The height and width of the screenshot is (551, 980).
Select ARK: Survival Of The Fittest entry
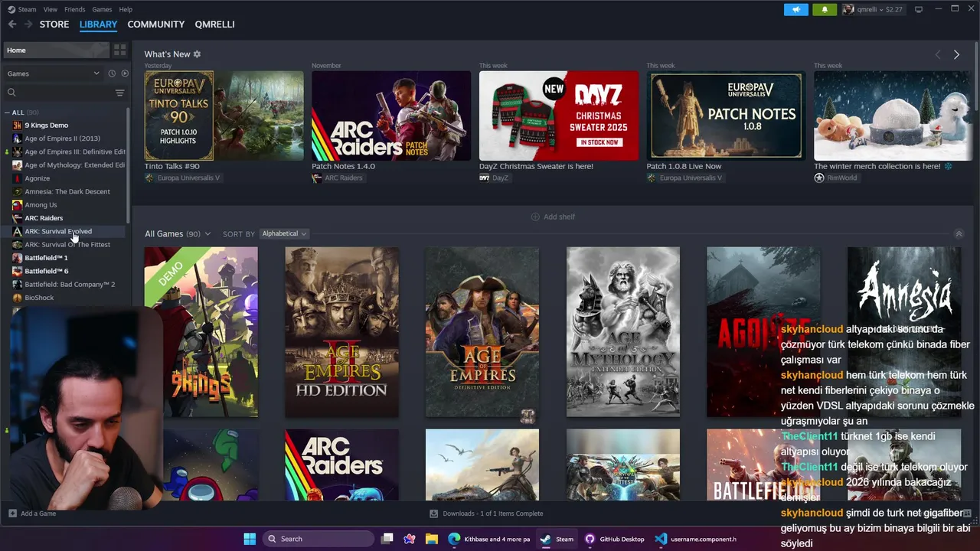67,244
